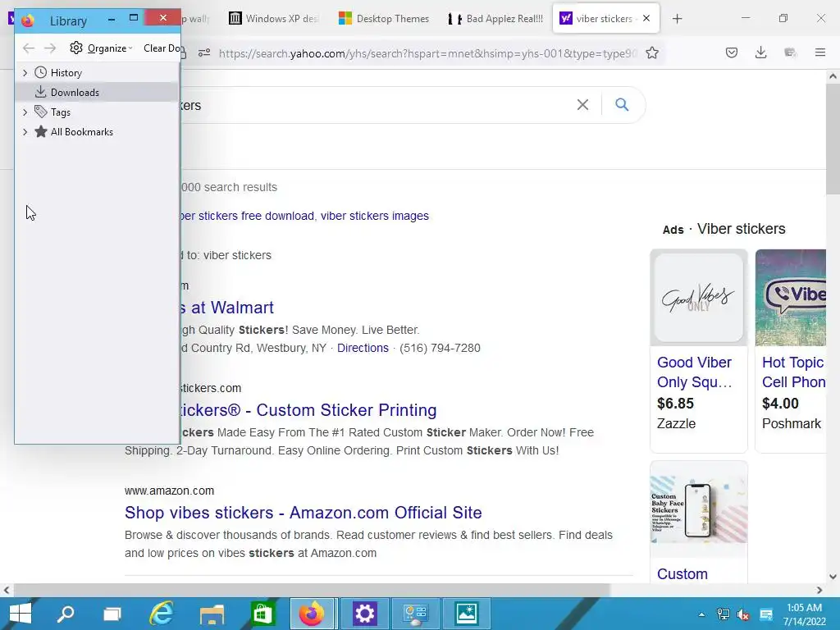Click Custom Baby Face Stickers thumbnail
Viewport: 840px width, 630px height.
click(699, 509)
